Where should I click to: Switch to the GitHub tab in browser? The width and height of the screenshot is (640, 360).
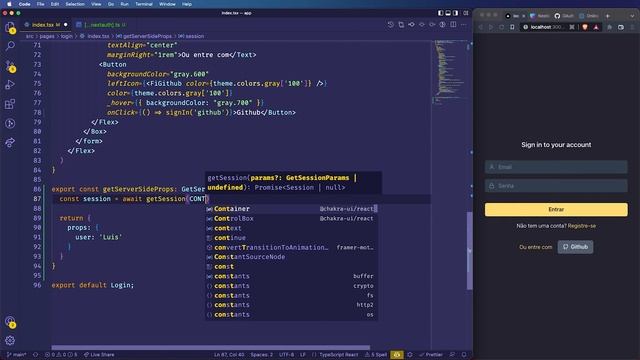[x=564, y=16]
